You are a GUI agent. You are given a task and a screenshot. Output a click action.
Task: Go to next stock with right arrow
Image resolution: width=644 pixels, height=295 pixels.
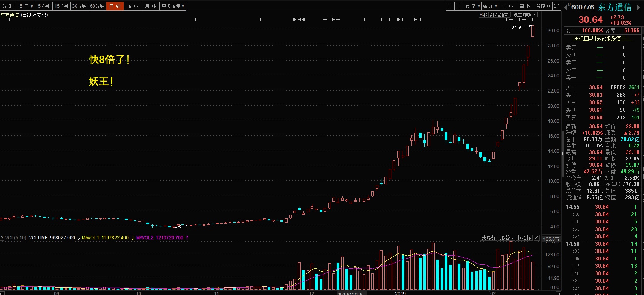[x=638, y=7]
